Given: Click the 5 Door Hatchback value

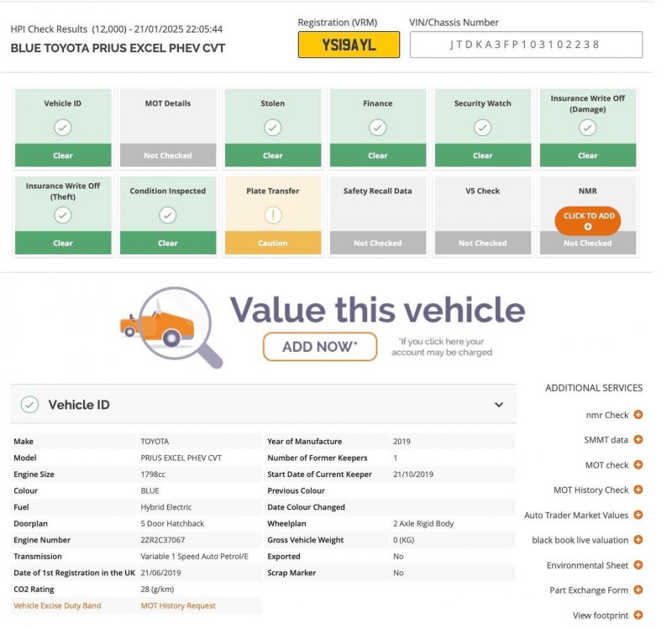Looking at the screenshot, I should 172,523.
